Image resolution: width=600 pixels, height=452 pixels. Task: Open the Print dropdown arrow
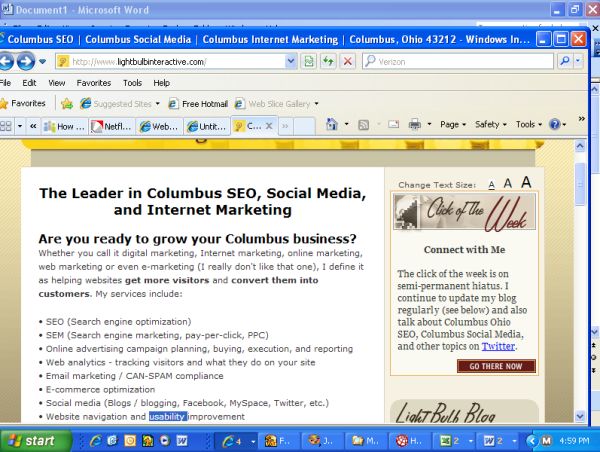(429, 124)
